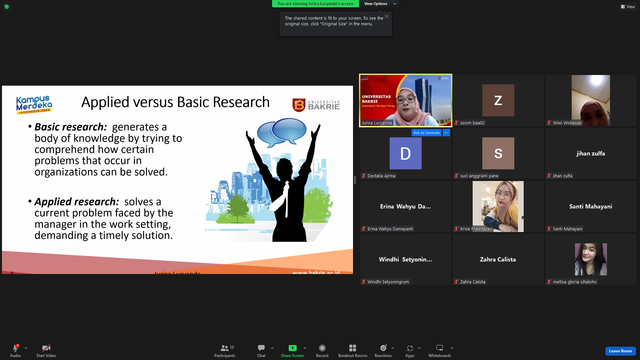
Task: Expand the share screen options caret
Action: 305,348
